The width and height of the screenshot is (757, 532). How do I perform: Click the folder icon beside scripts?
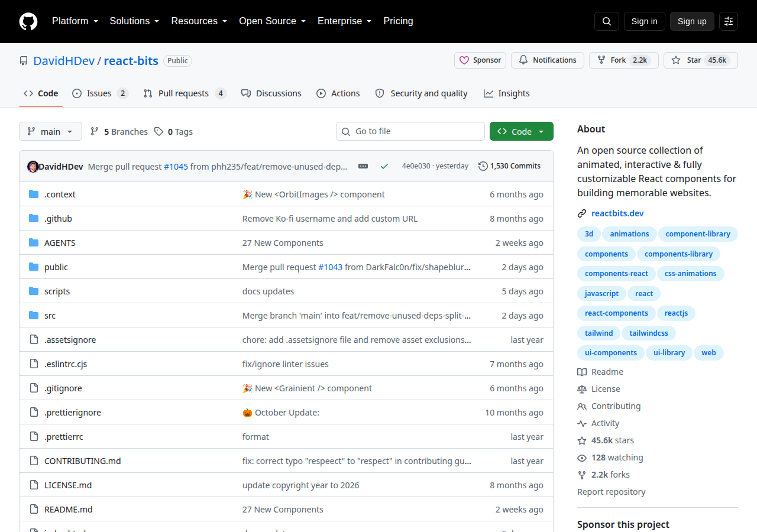(34, 291)
